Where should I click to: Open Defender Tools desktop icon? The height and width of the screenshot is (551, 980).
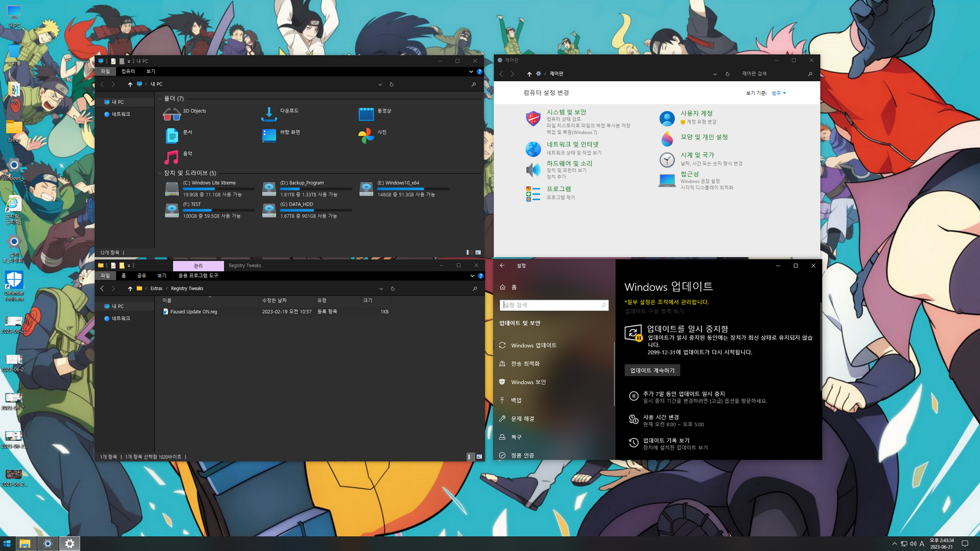[x=14, y=286]
